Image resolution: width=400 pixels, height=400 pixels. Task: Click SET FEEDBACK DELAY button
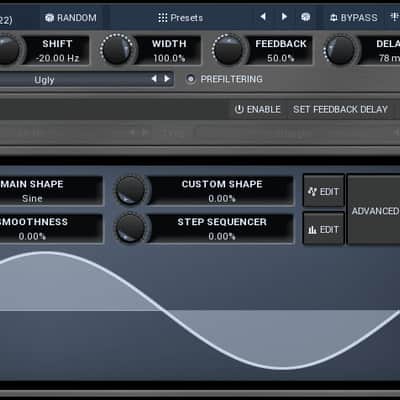click(x=340, y=109)
